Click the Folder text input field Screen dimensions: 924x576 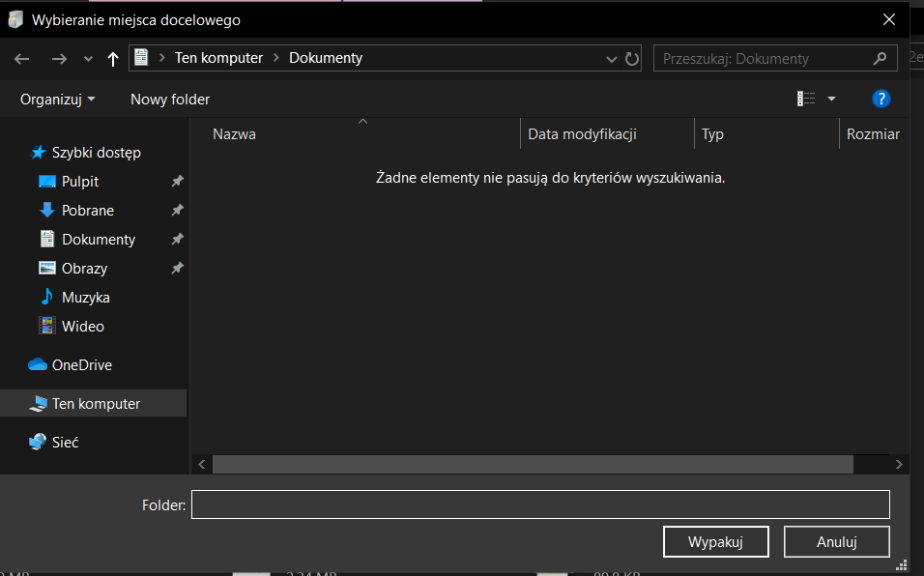tap(539, 504)
